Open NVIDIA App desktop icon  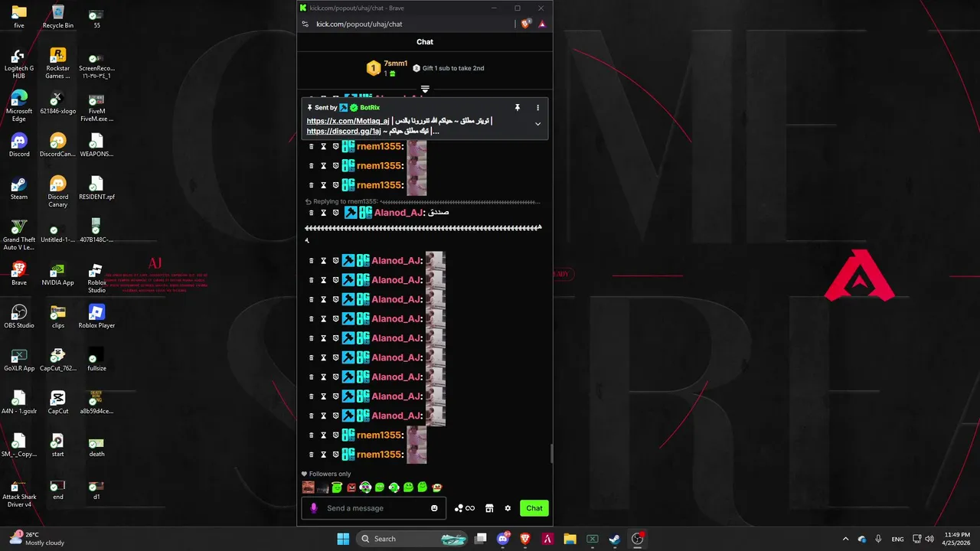tap(57, 273)
